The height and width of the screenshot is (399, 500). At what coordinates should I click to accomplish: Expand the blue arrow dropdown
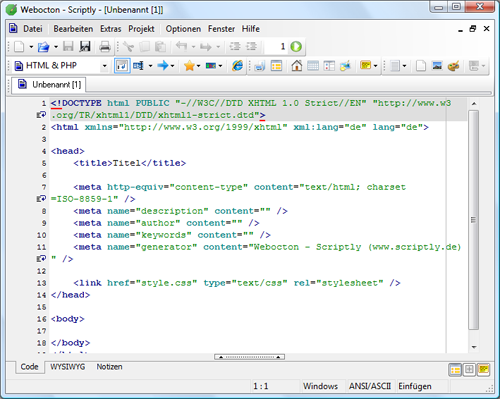coord(172,66)
